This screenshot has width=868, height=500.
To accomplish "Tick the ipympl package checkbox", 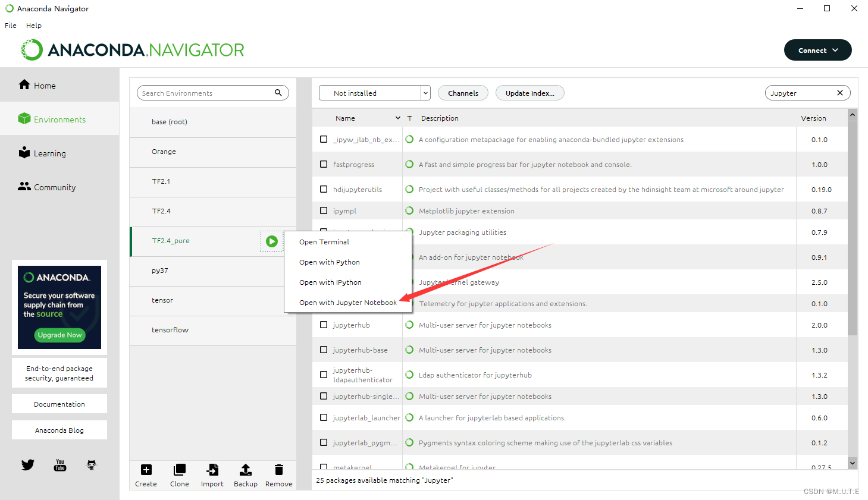I will [324, 210].
